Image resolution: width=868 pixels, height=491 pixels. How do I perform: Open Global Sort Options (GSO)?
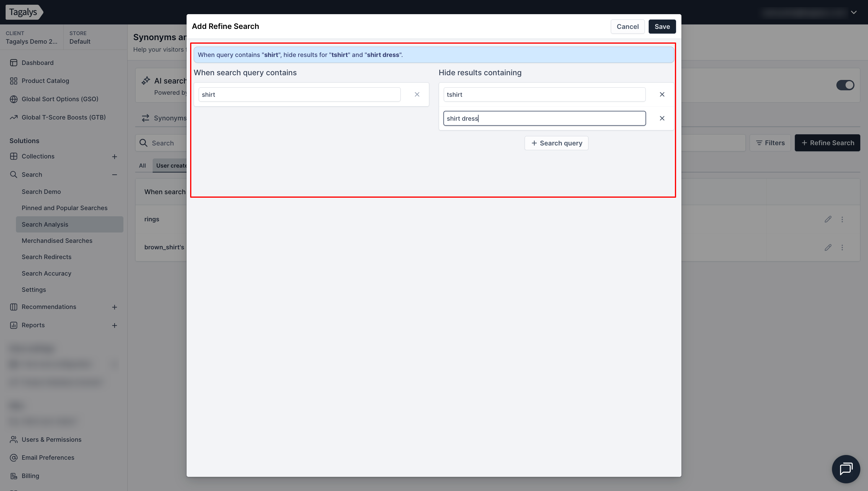coord(60,99)
